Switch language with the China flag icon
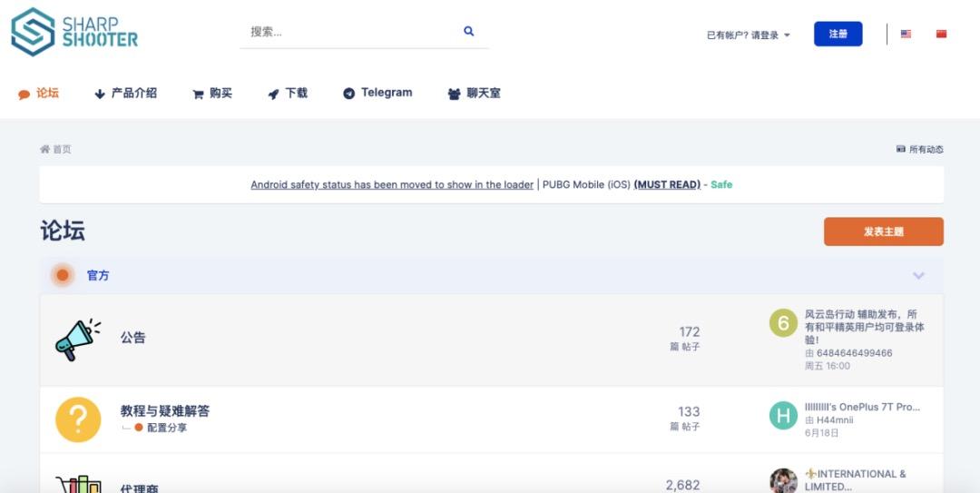The height and width of the screenshot is (493, 980). (941, 34)
